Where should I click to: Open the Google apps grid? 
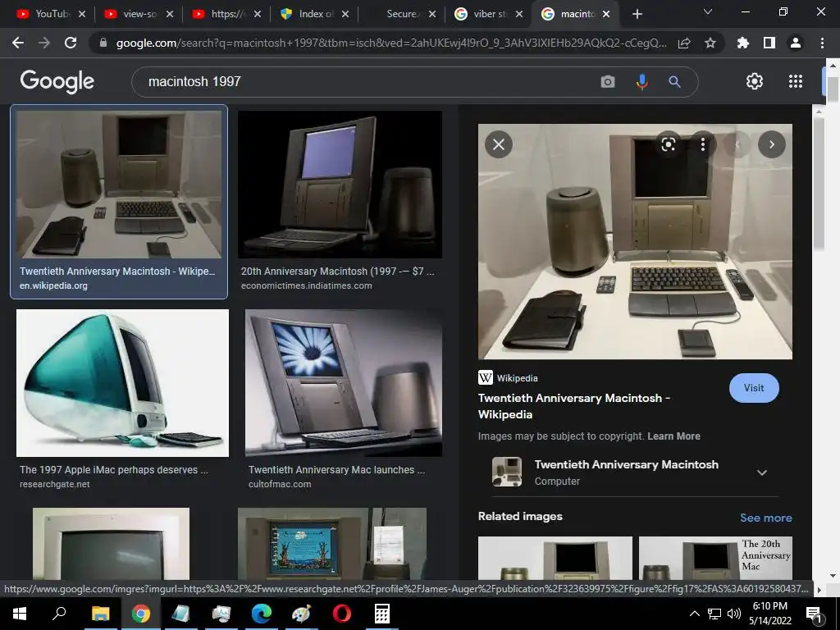pyautogui.click(x=796, y=81)
